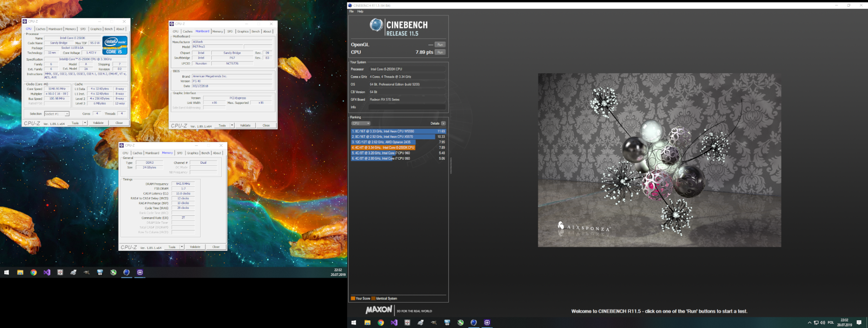
Task: Run the CPU test in Cinebench
Action: tap(440, 52)
